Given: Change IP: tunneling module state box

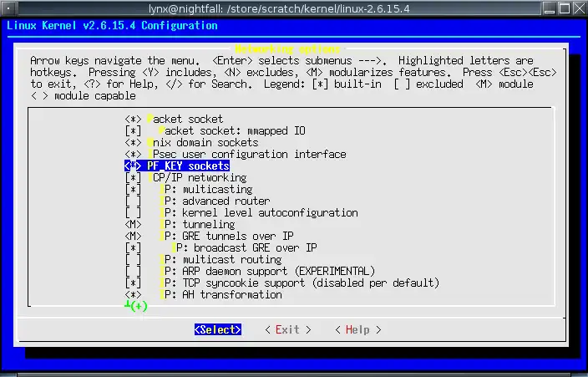Looking at the screenshot, I should [x=133, y=225].
